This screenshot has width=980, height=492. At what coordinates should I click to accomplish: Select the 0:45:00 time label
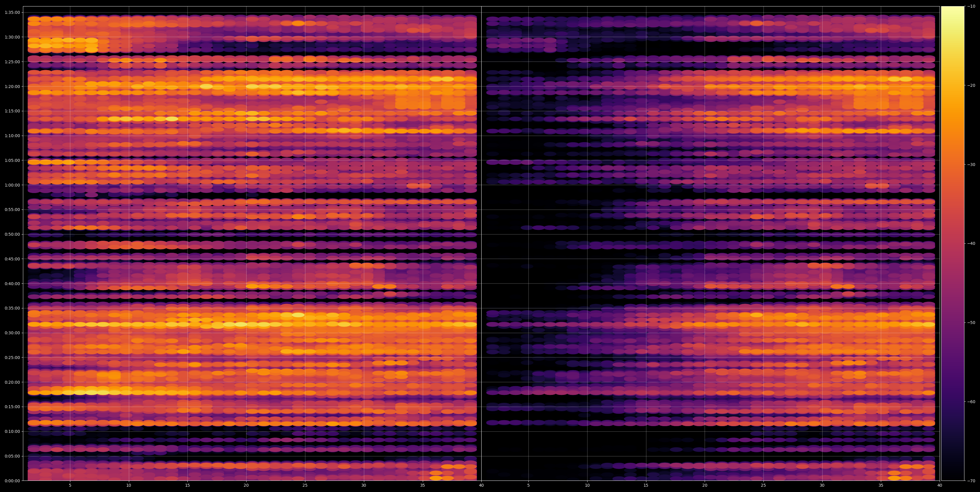(12, 259)
